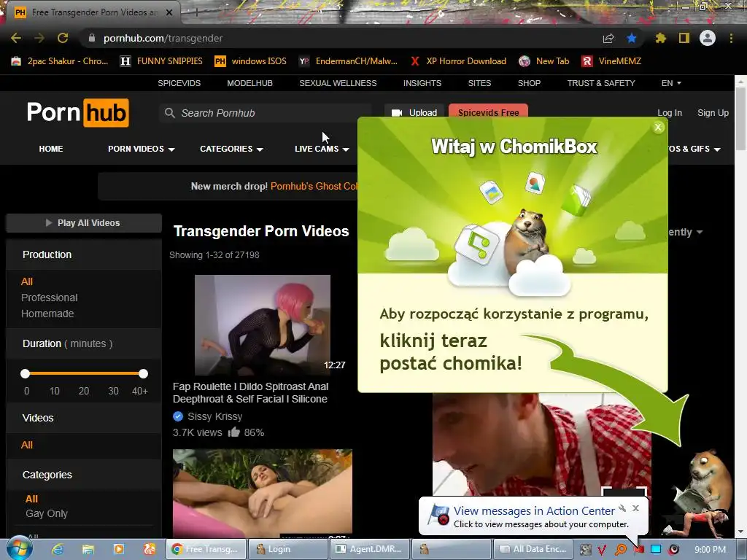747x560 pixels.
Task: Open the sort dropdown beside the page title
Action: pos(686,232)
